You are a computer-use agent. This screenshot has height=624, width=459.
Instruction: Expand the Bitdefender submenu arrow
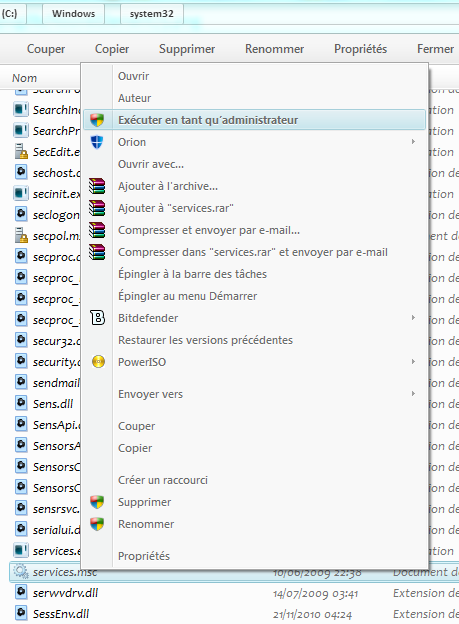pyautogui.click(x=413, y=318)
